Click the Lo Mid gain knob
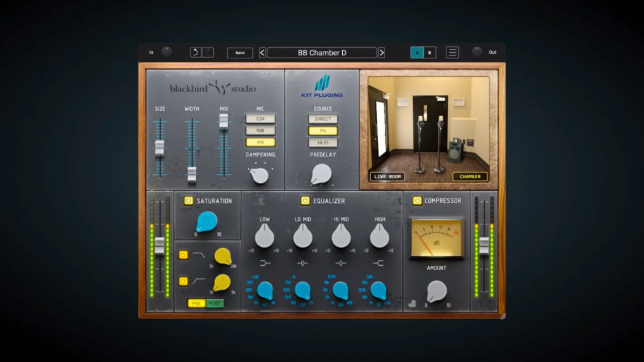 point(303,236)
